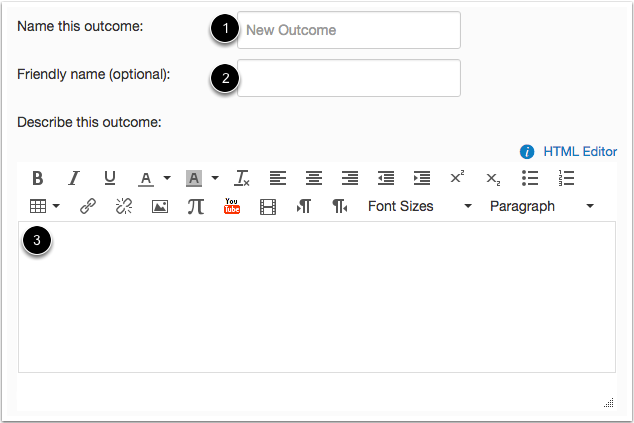Create a bulleted list
Screen dimensions: 634x423
coord(530,178)
